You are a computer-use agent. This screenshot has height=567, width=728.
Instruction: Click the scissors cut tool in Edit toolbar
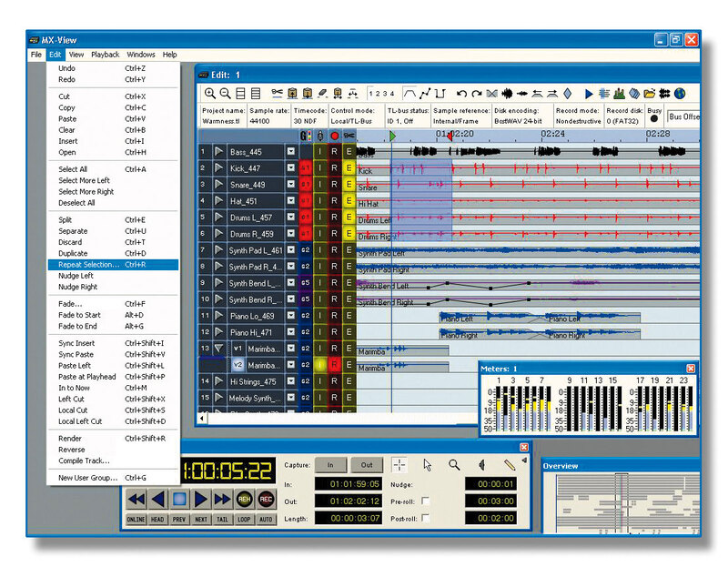tap(277, 94)
